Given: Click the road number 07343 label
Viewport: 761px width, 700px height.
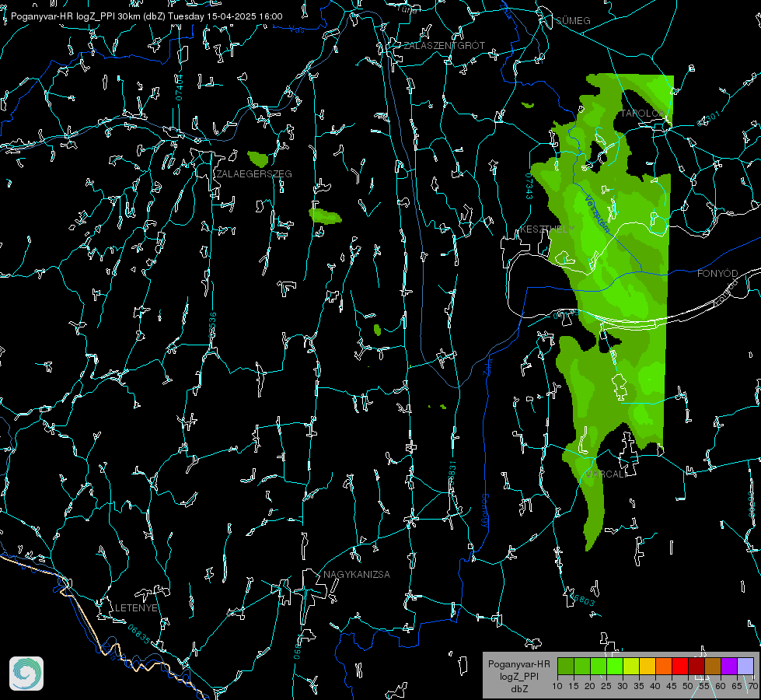Looking at the screenshot, I should click(529, 187).
